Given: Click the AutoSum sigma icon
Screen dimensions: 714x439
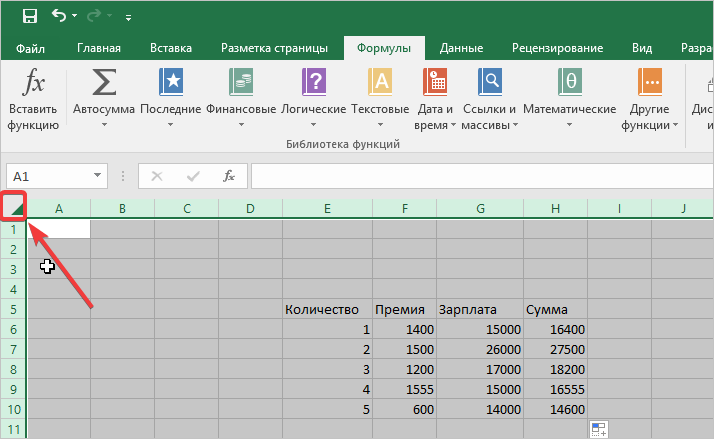Looking at the screenshot, I should point(104,82).
